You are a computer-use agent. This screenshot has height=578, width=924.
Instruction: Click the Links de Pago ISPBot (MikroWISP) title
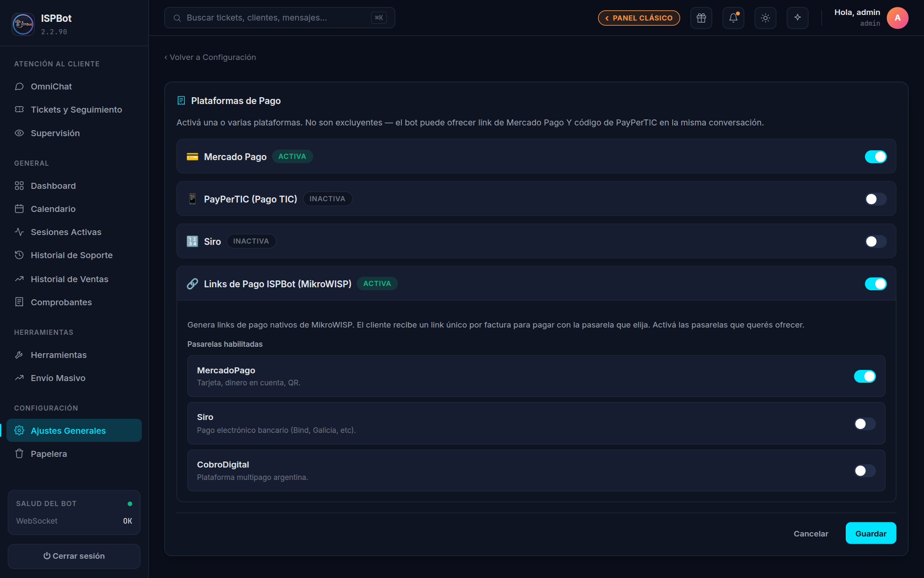click(278, 284)
